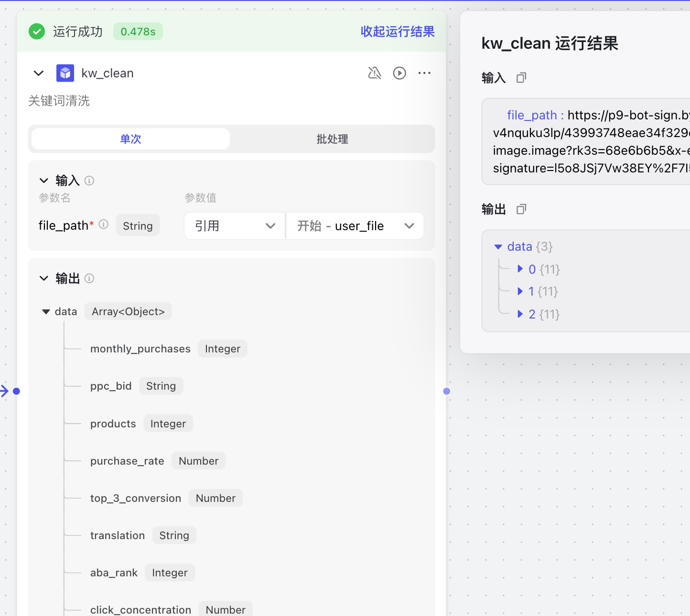Select the click_concentration output field
This screenshot has height=616, width=690.
(x=140, y=610)
